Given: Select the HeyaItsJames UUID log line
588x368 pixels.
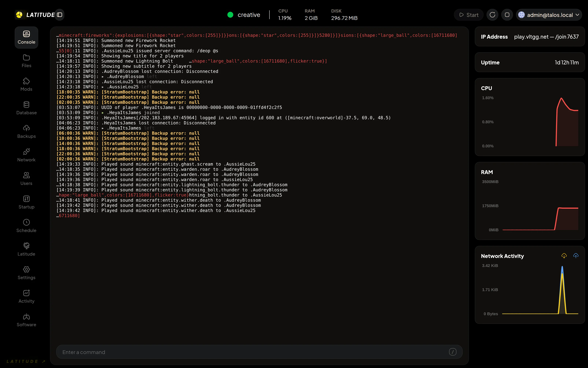Looking at the screenshot, I should click(x=169, y=107).
